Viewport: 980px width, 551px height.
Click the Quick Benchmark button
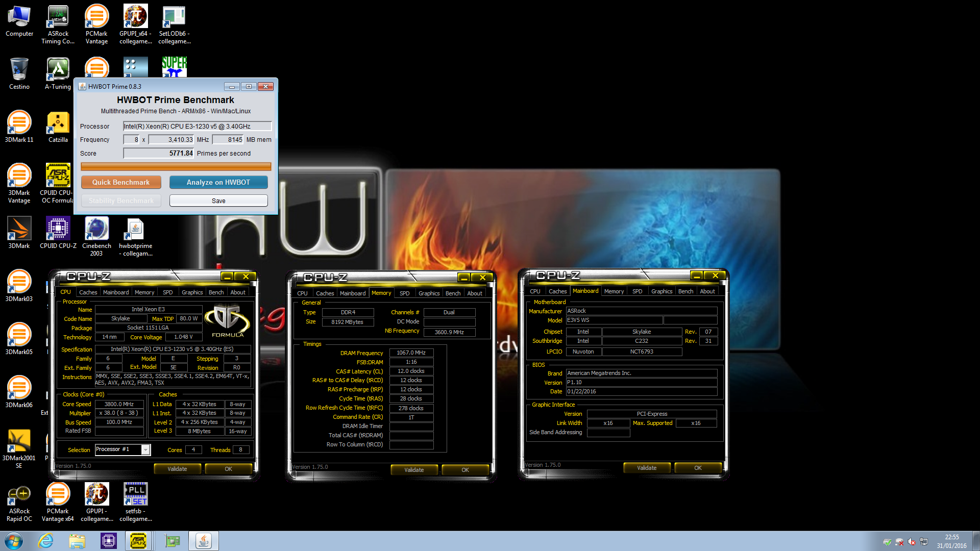pyautogui.click(x=121, y=182)
